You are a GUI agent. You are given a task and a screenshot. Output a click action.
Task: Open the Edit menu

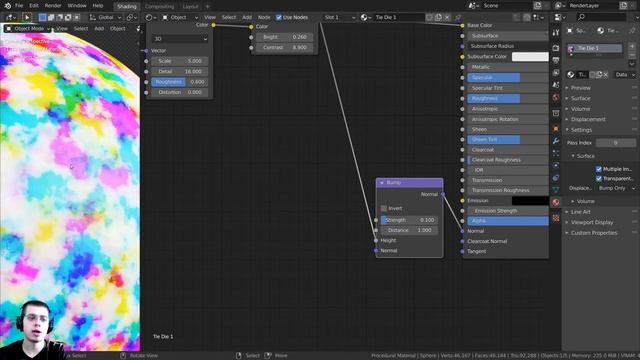pyautogui.click(x=34, y=6)
